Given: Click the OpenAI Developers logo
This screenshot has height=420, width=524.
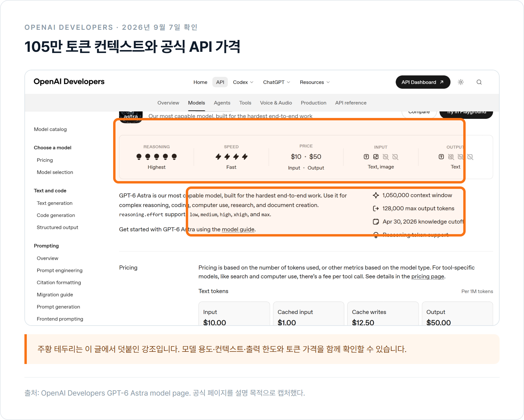Looking at the screenshot, I should click(69, 82).
